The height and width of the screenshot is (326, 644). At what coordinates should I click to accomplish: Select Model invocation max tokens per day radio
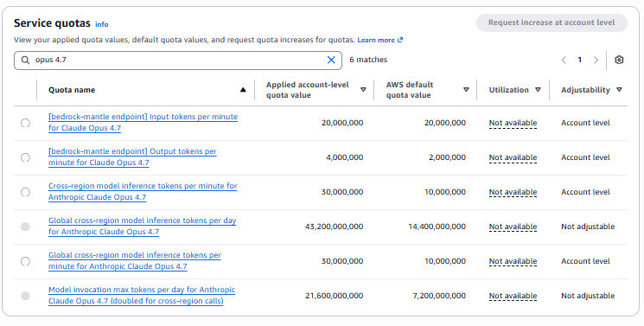pyautogui.click(x=25, y=296)
